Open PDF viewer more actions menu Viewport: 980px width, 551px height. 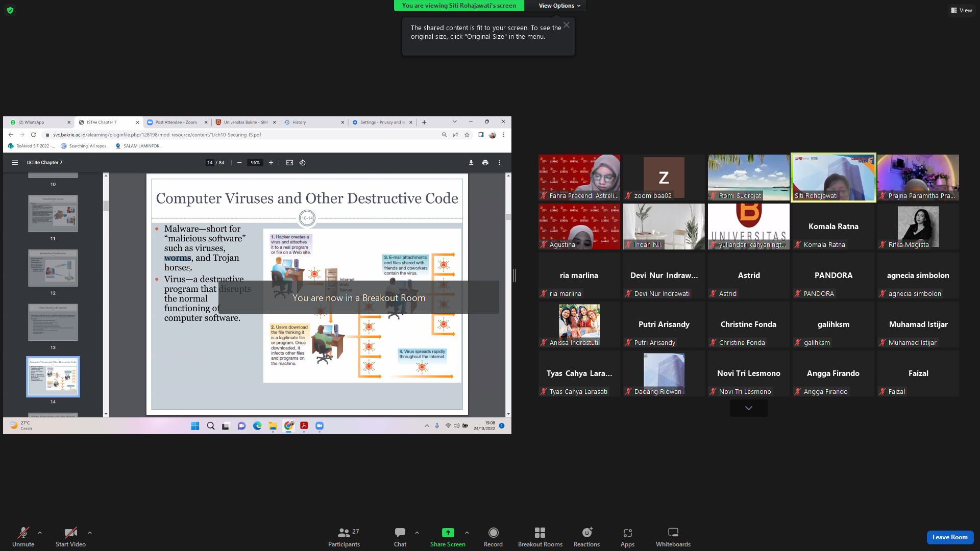pyautogui.click(x=499, y=163)
